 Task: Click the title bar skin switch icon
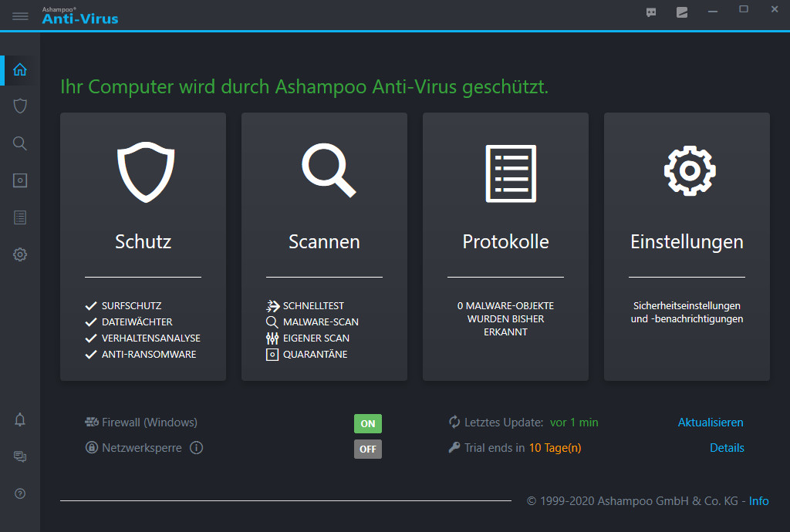tap(682, 12)
